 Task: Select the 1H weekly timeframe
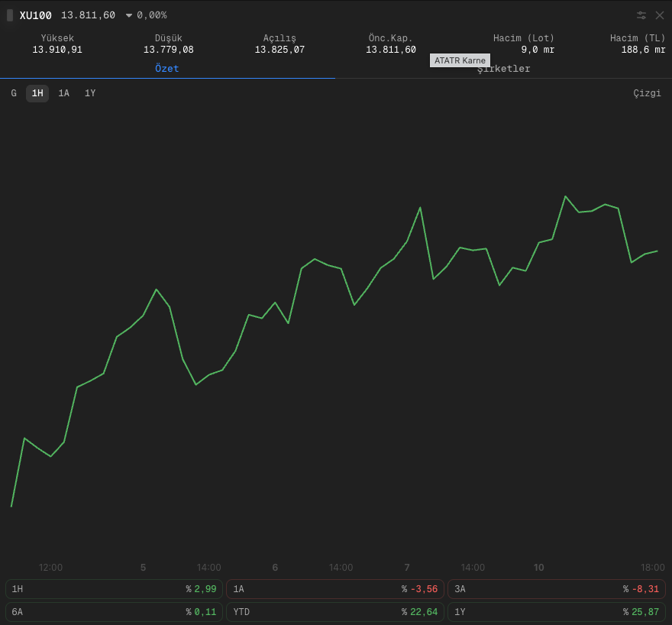tap(37, 93)
